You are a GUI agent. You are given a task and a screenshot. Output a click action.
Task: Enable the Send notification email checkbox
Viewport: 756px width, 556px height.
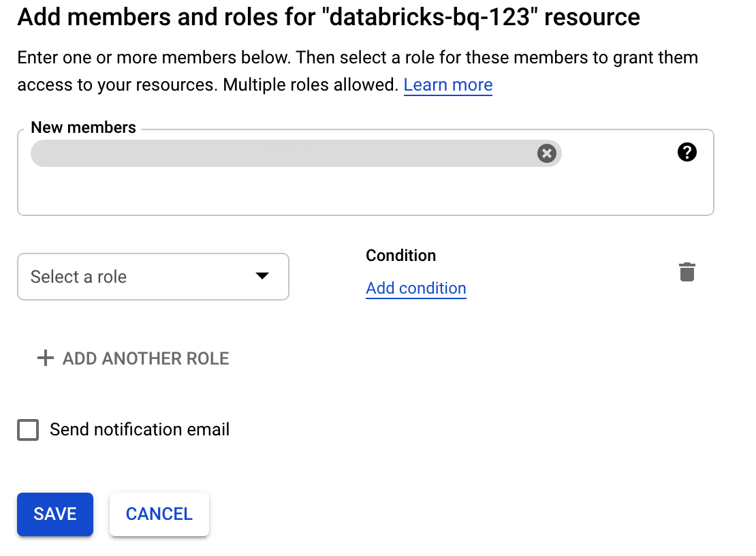tap(28, 430)
